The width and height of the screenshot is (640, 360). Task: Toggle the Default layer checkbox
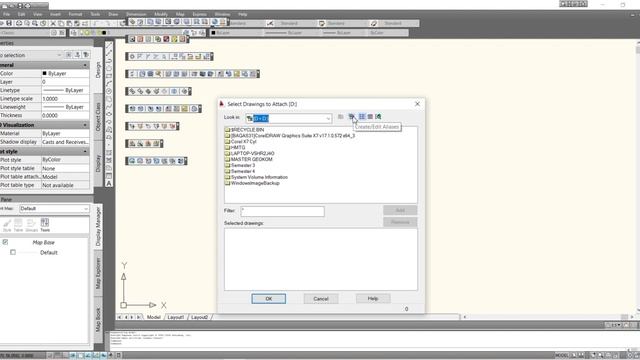tap(13, 252)
